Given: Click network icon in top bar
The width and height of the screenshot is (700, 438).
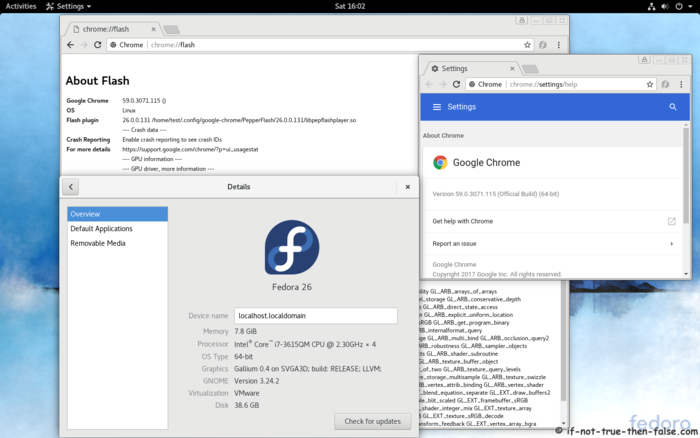Looking at the screenshot, I should click(652, 6).
